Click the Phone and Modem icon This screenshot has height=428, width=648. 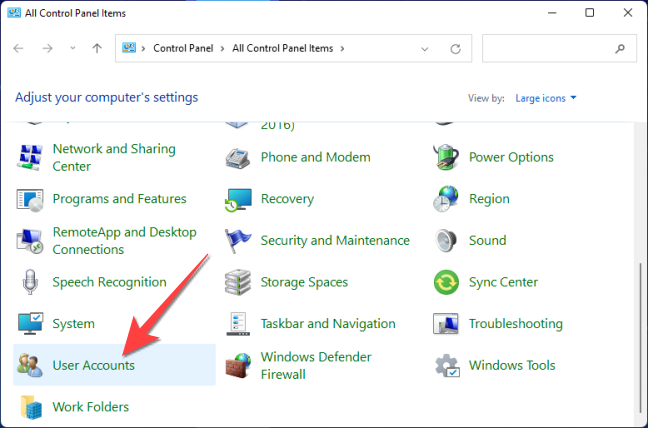[x=238, y=157]
